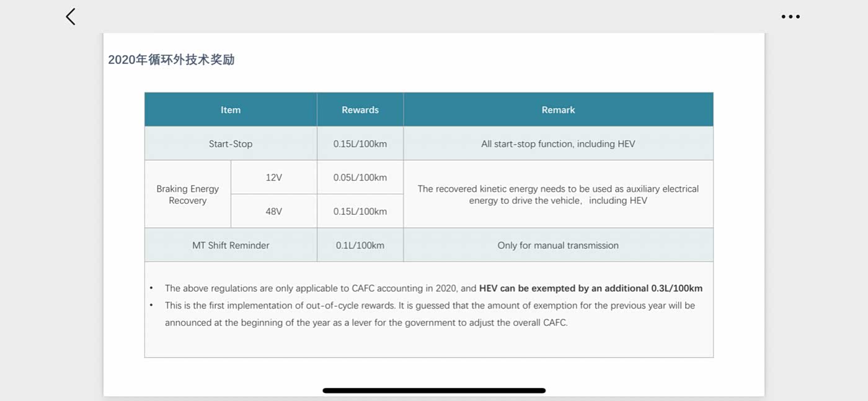Click the Start-Stop item cell
Viewport: 868px width, 401px height.
(x=231, y=144)
